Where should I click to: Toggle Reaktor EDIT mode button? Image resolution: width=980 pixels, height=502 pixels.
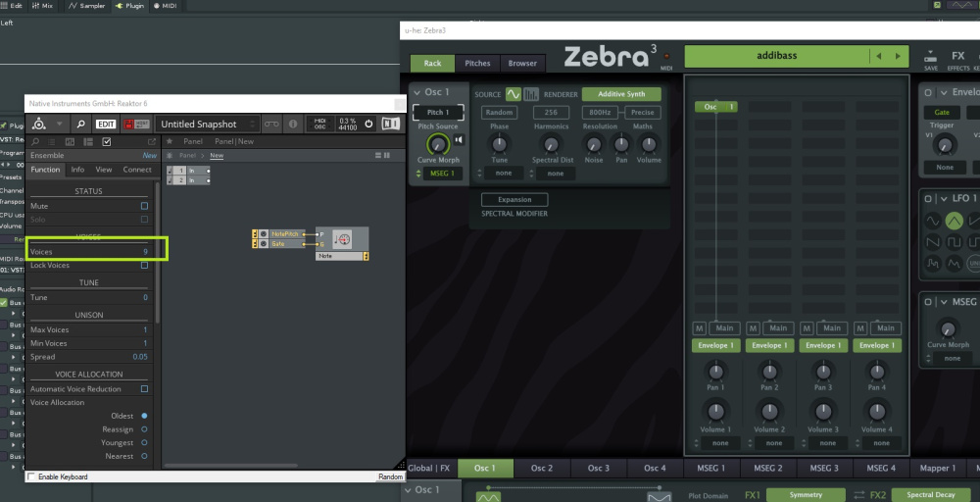click(106, 124)
